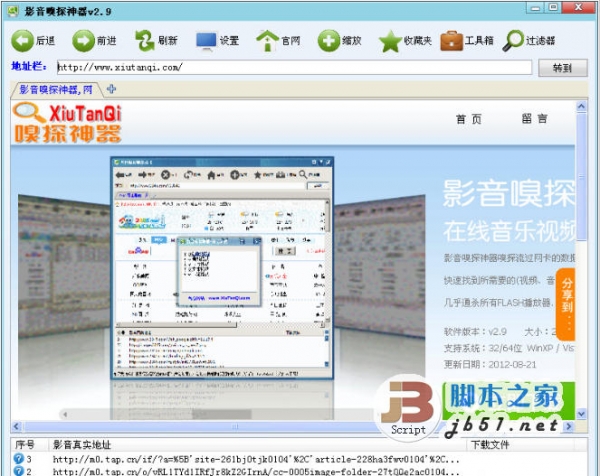This screenshot has height=476, width=600.
Task: Click the address bar URL field
Action: tap(294, 68)
